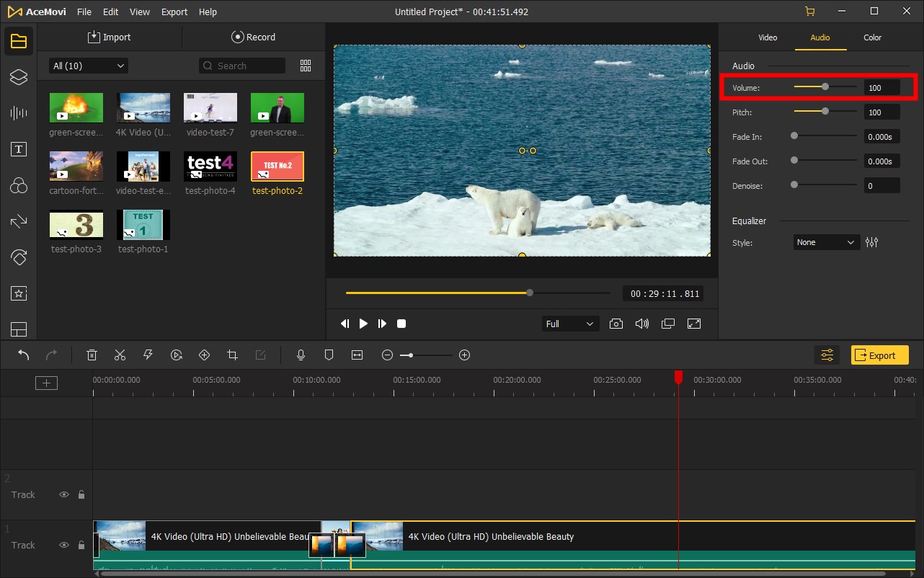Take a snapshot with camera icon

[x=616, y=324]
